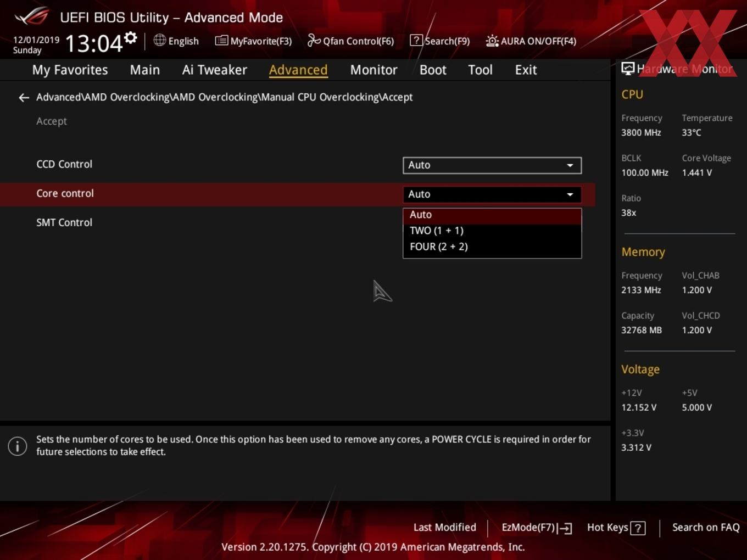The height and width of the screenshot is (560, 747).
Task: Open the clock settings gear icon
Action: pos(131,37)
